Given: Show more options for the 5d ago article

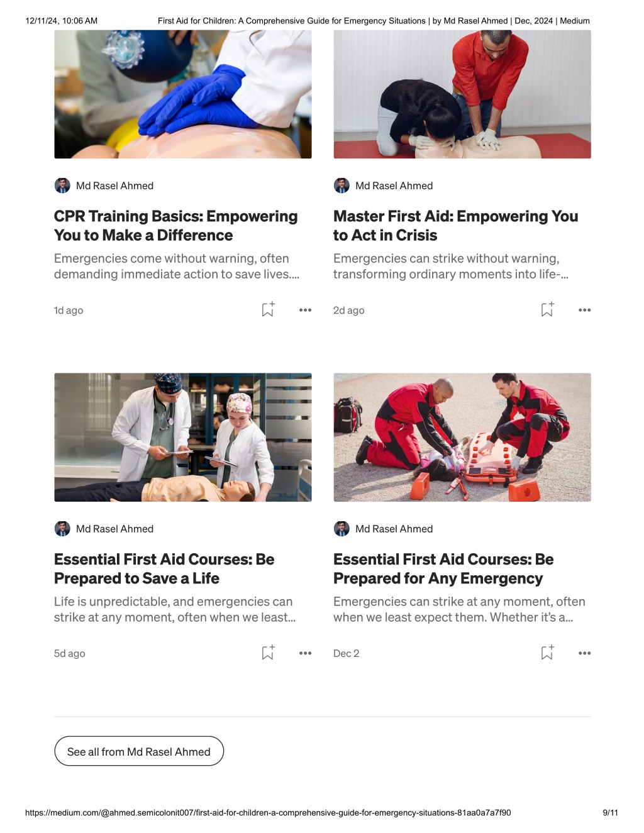Looking at the screenshot, I should coord(305,653).
